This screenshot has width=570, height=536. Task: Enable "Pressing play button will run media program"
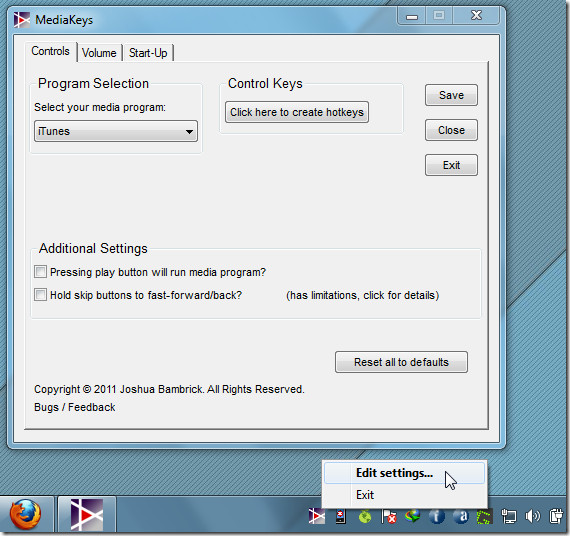click(40, 272)
